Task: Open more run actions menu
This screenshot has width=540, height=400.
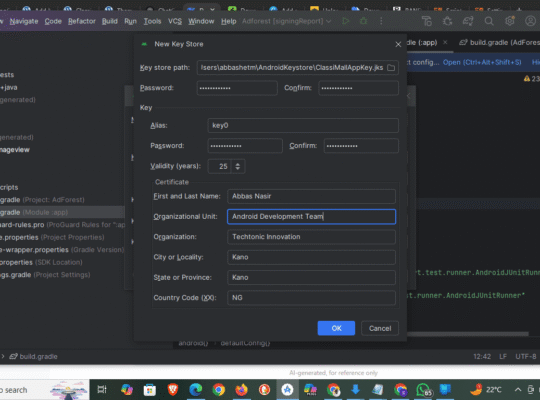Action: click(381, 21)
